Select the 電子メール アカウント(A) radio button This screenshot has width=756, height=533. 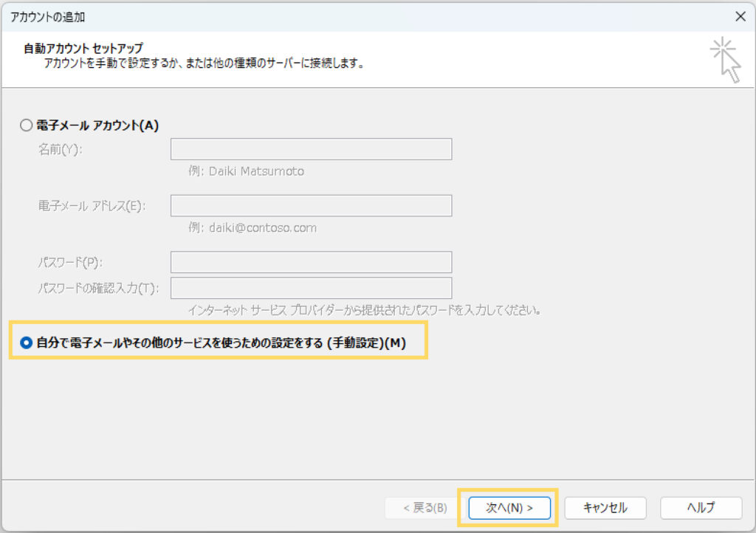point(27,125)
